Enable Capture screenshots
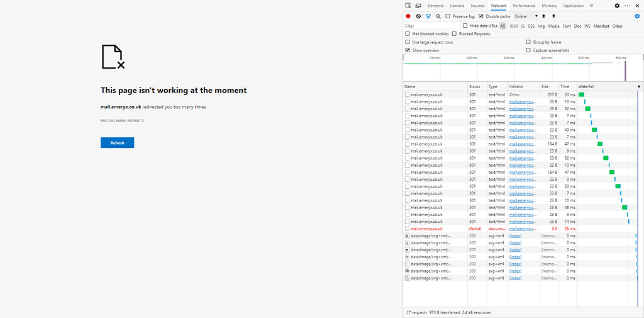The height and width of the screenshot is (318, 644). point(528,50)
